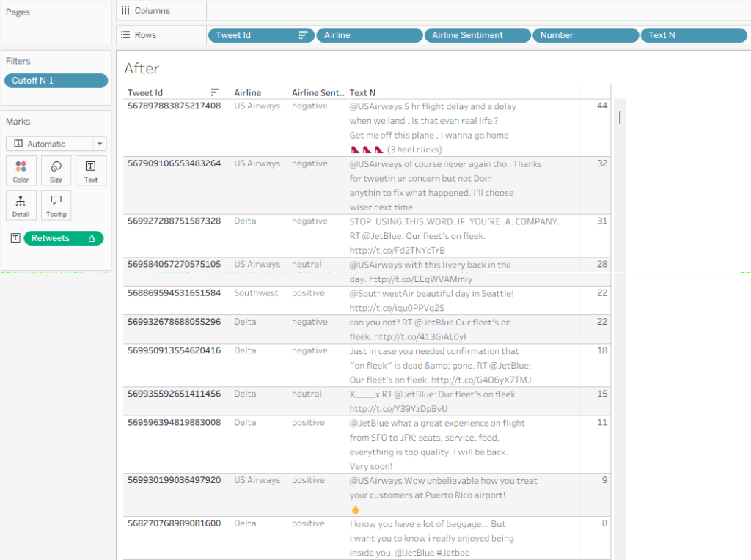Open the Color marks card

[x=21, y=170]
